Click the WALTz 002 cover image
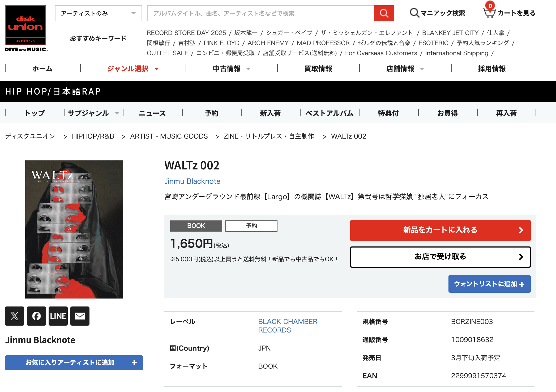Image resolution: width=556 pixels, height=392 pixels. pos(74,229)
